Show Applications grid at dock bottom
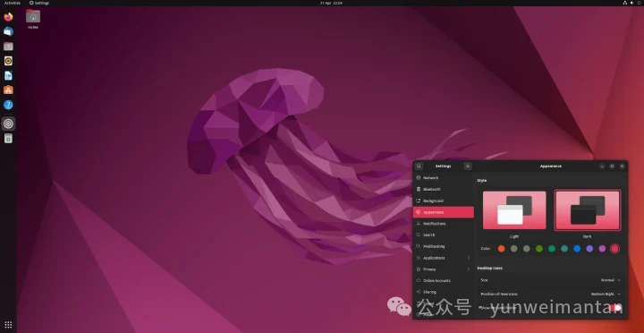 pyautogui.click(x=8, y=325)
